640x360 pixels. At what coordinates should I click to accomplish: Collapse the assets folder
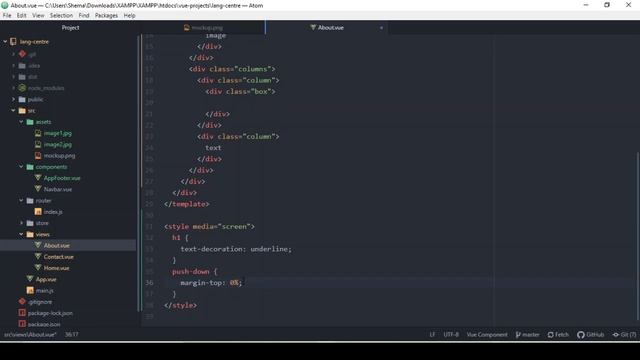click(x=21, y=122)
